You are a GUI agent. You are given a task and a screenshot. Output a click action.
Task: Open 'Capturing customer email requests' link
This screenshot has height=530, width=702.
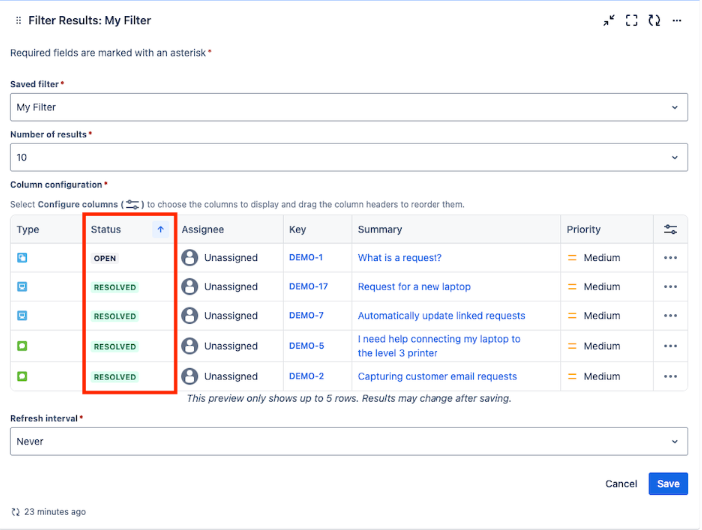[x=437, y=376]
